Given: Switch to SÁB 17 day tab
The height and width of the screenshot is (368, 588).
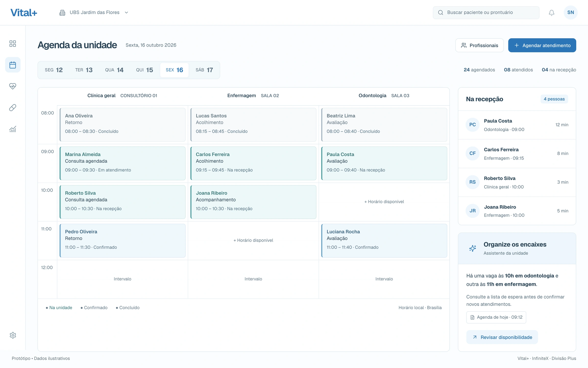Looking at the screenshot, I should point(204,70).
